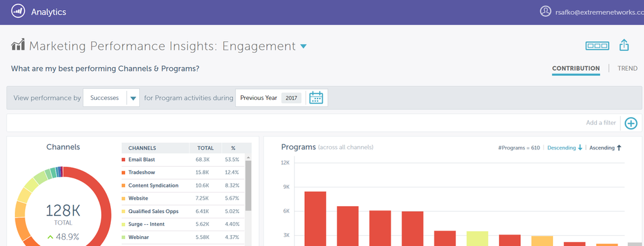Click the Webinar green color swatch
This screenshot has height=246, width=644.
pos(123,238)
